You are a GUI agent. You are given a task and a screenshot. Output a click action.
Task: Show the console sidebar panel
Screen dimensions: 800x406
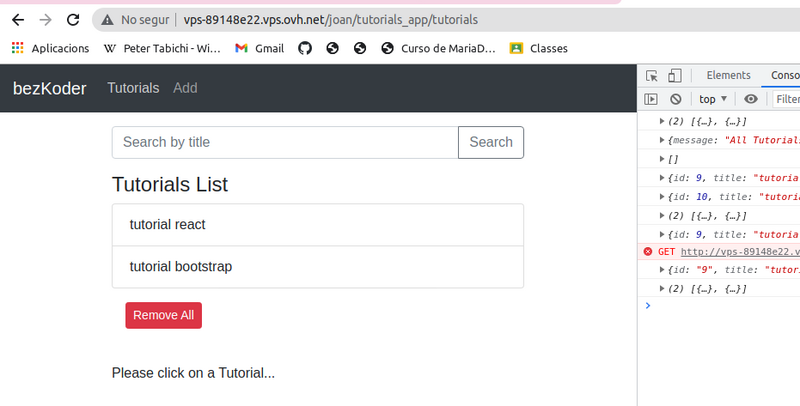point(651,99)
